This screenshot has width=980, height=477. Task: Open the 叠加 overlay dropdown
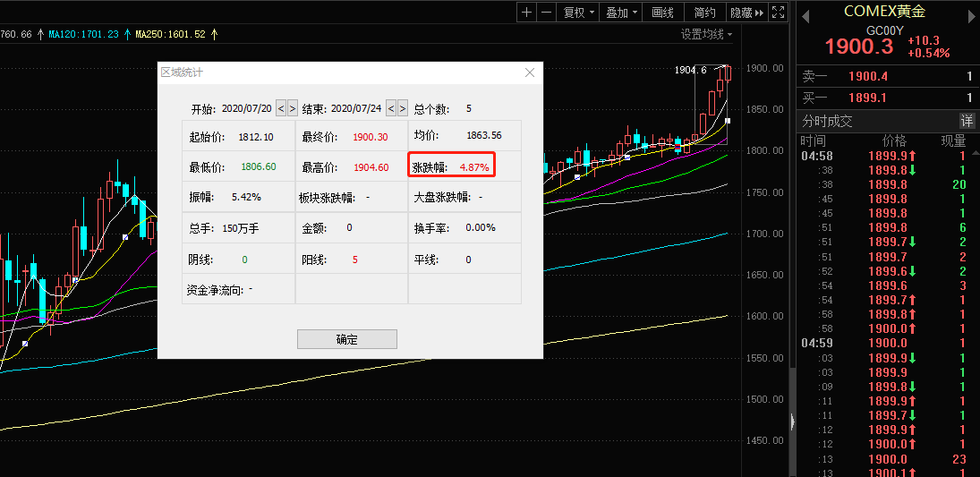[x=621, y=12]
